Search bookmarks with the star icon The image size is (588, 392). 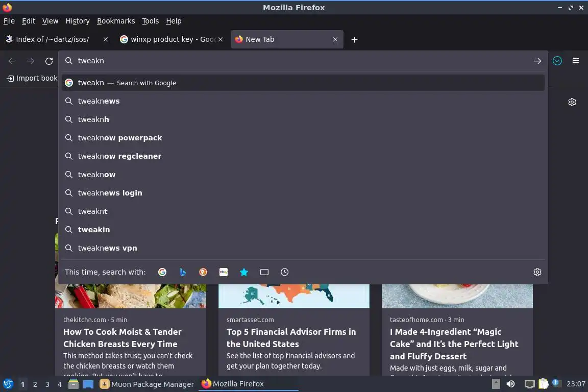point(244,272)
